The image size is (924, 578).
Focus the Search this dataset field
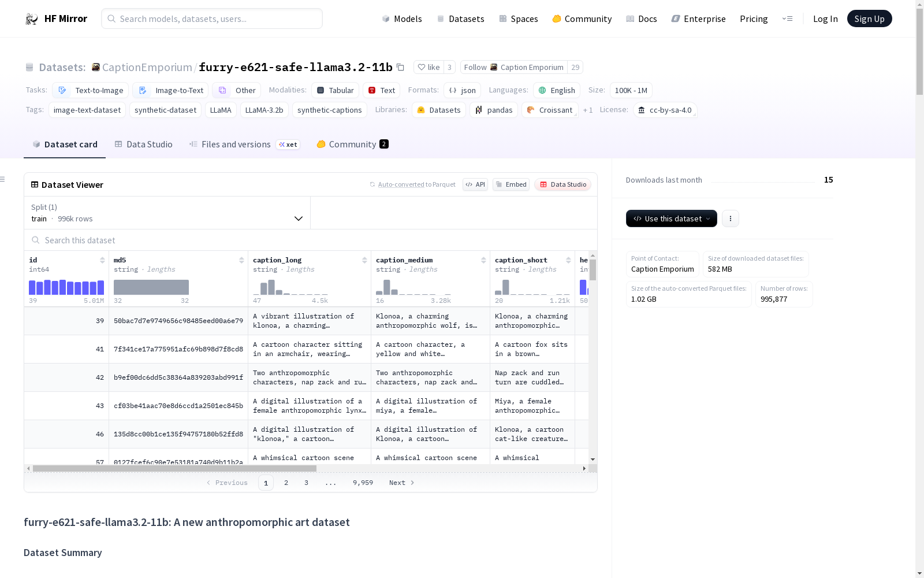pos(311,240)
